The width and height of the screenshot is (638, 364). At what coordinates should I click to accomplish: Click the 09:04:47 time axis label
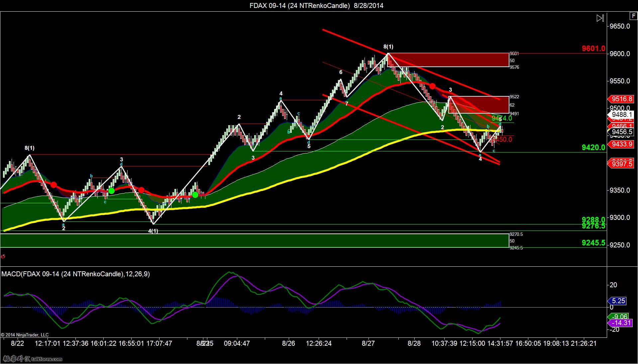click(237, 343)
